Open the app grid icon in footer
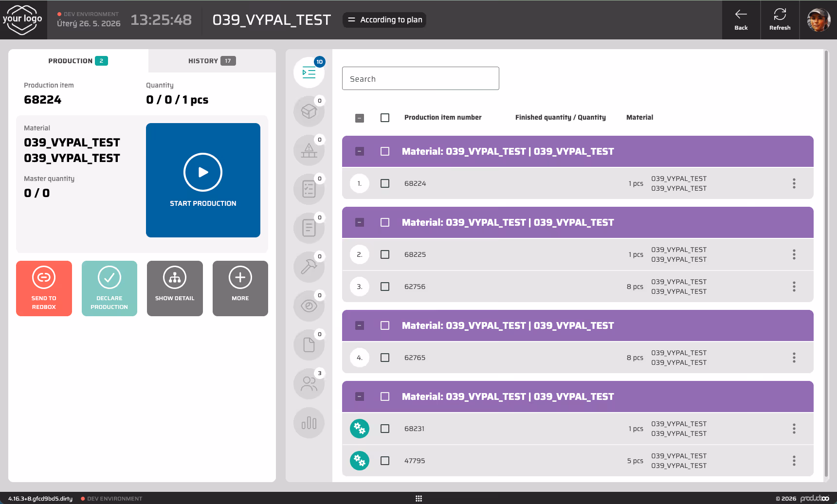This screenshot has width=837, height=504. 418,499
